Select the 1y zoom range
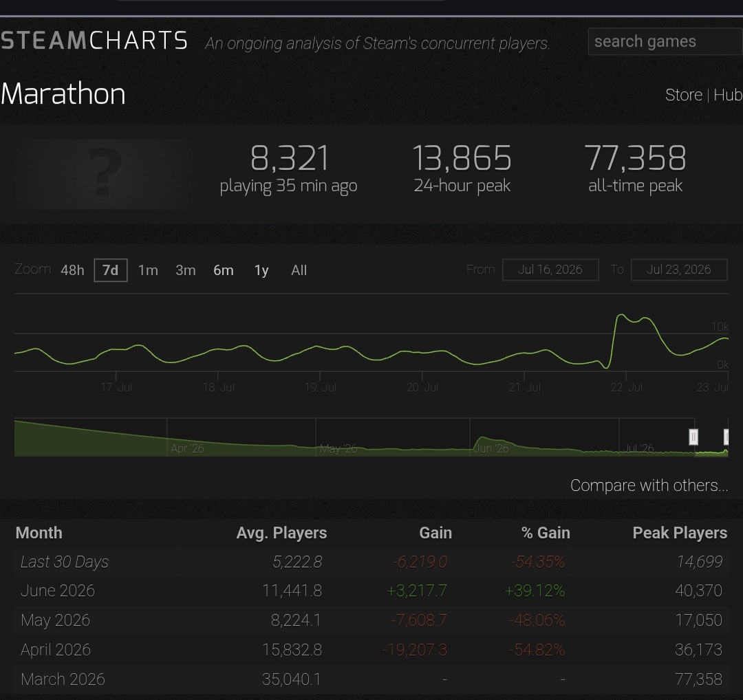This screenshot has height=700, width=743. (261, 270)
